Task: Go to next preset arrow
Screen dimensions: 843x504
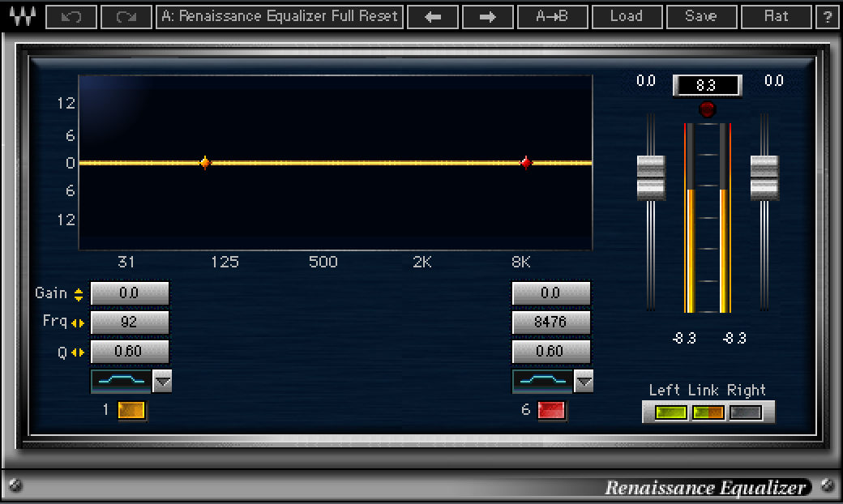Action: click(488, 17)
